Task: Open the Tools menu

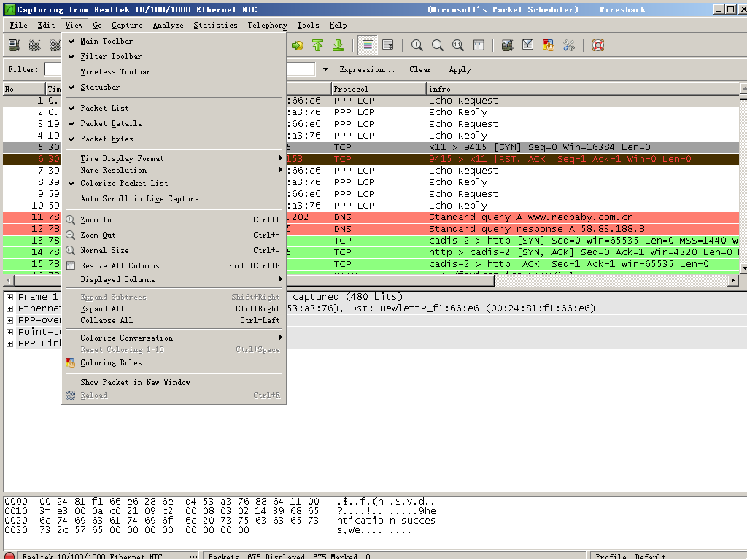Action: (x=309, y=26)
